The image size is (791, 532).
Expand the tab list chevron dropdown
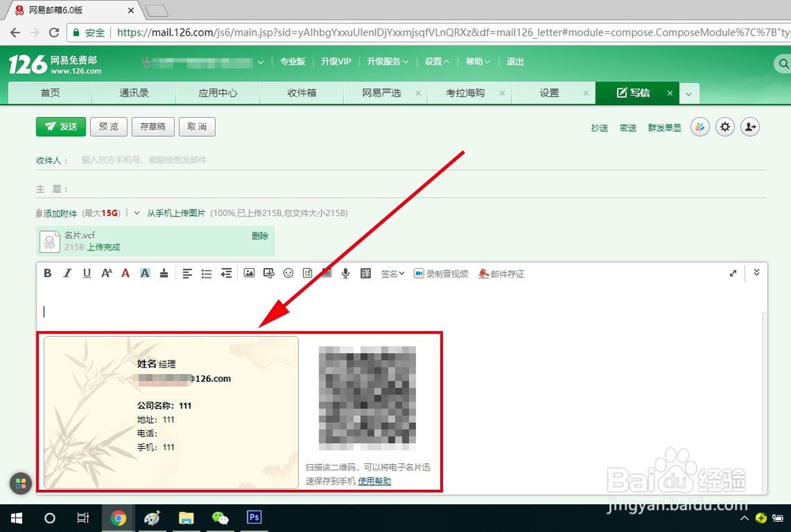[x=689, y=94]
